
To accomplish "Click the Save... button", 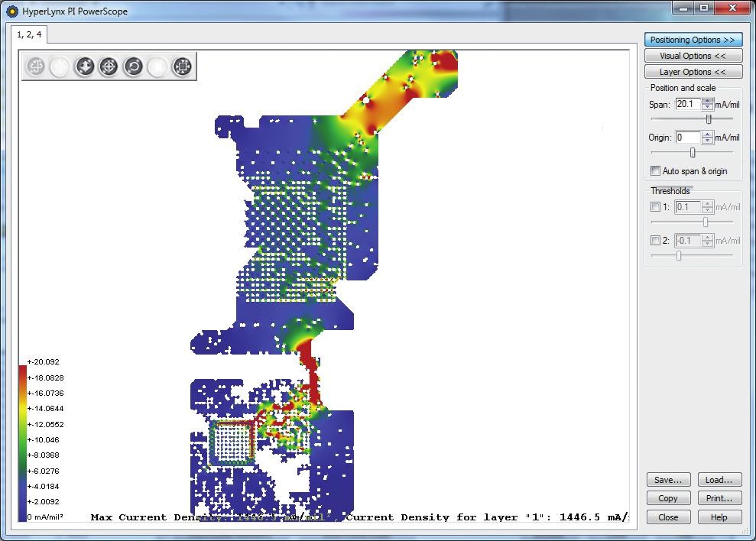I will [x=668, y=480].
